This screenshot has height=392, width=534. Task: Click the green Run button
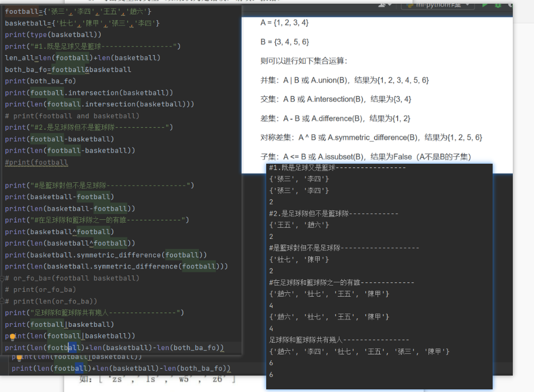(x=484, y=4)
